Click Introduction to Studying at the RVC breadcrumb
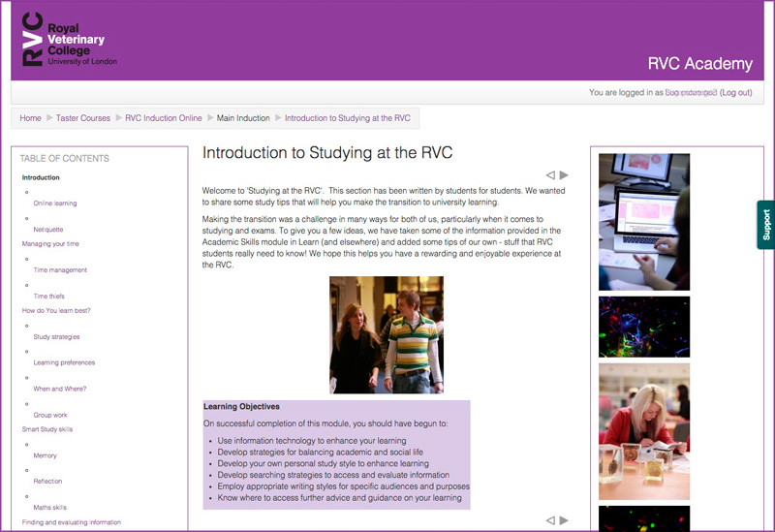 pos(348,118)
